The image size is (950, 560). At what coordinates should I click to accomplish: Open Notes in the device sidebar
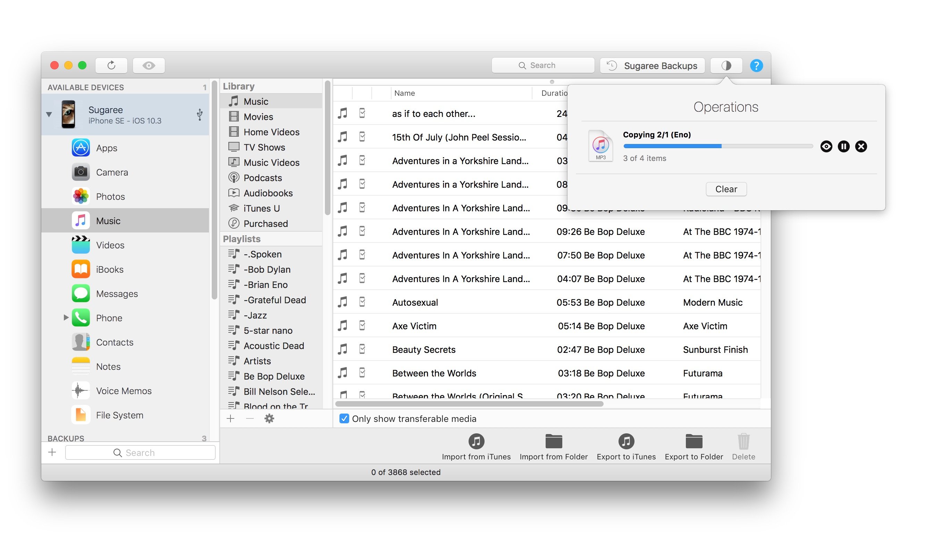pos(125,366)
